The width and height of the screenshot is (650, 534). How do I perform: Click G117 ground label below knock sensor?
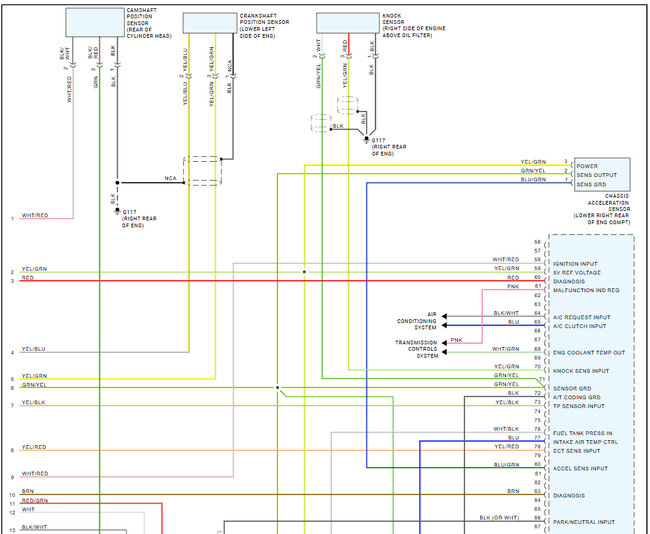coord(389,147)
